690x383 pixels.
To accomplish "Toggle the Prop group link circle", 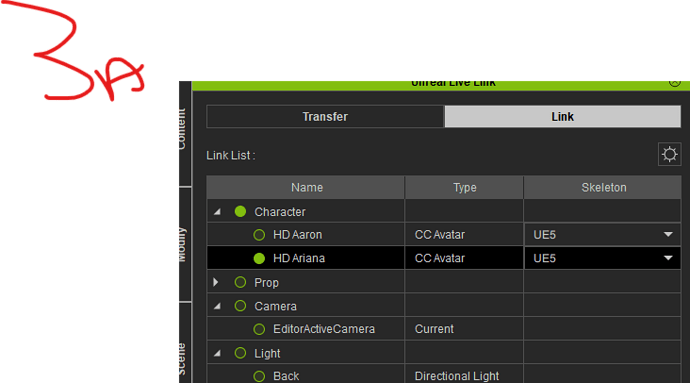I will [x=240, y=282].
